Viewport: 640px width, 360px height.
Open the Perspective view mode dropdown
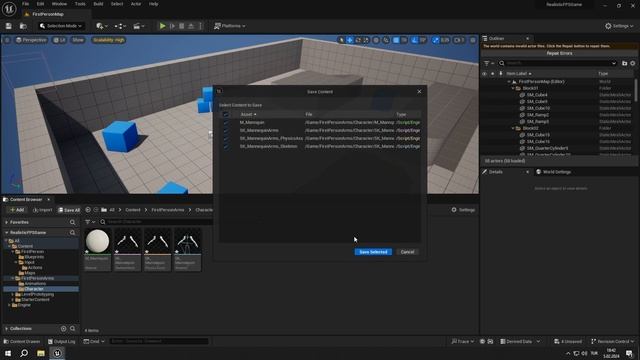click(x=31, y=40)
